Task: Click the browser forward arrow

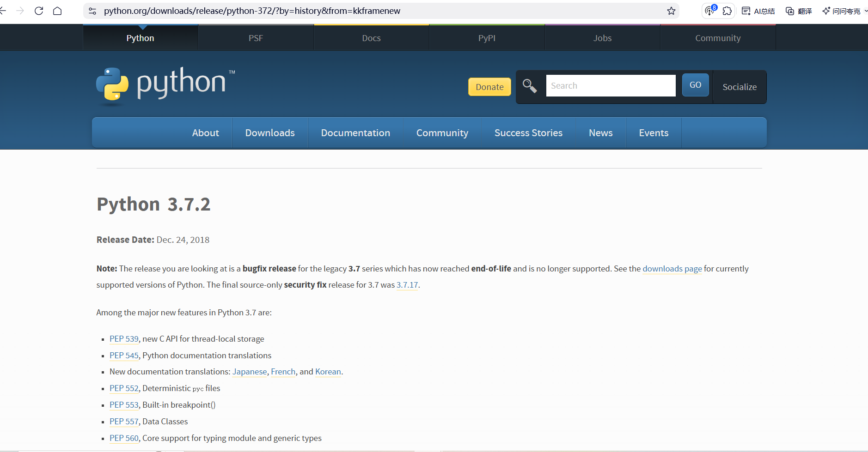Action: tap(20, 11)
